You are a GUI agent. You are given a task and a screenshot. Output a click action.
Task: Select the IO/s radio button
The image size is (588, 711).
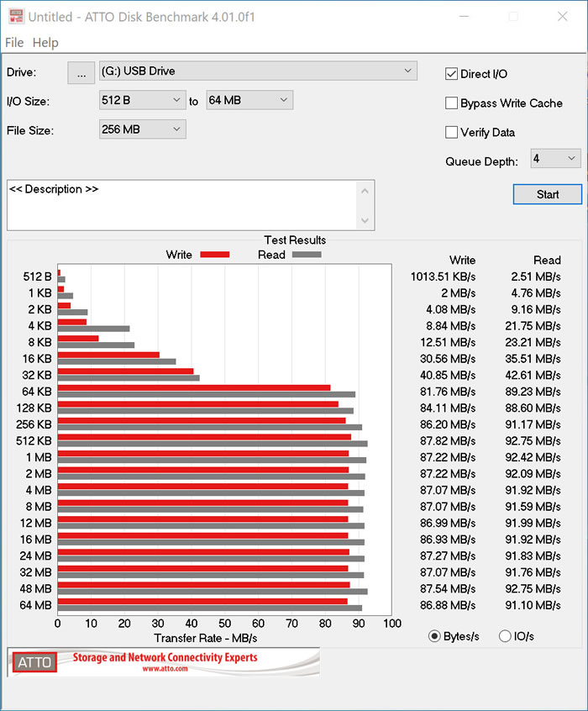505,636
